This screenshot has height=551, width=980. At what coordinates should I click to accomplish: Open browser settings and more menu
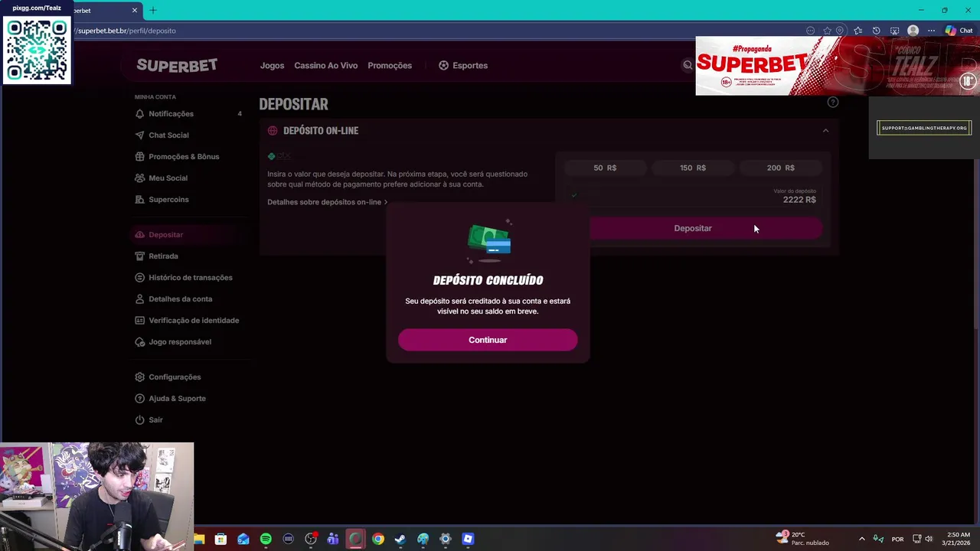click(x=931, y=31)
